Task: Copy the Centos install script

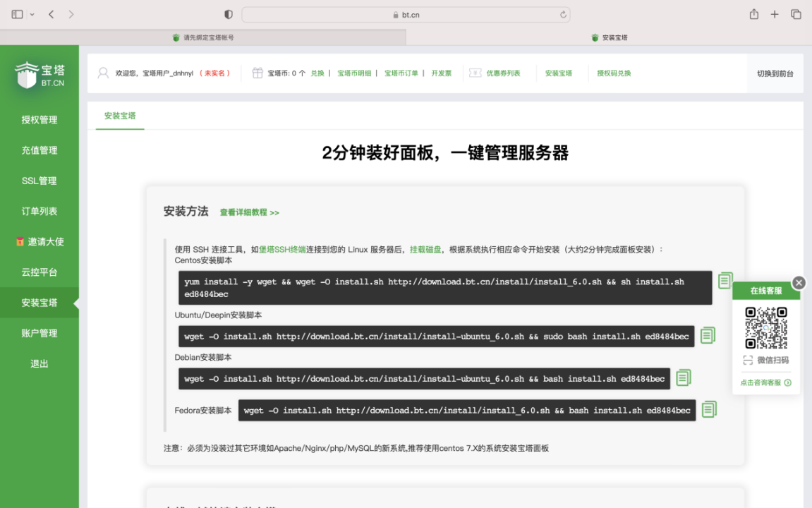Action: coord(725,280)
